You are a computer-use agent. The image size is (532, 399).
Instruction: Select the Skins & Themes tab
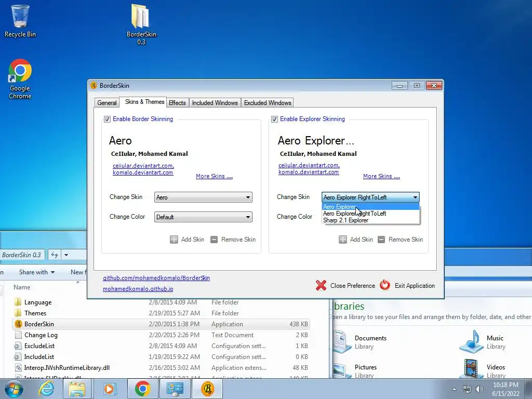point(144,102)
